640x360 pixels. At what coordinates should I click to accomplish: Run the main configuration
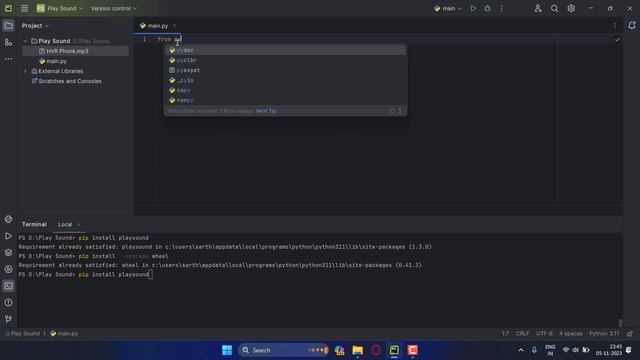(473, 8)
